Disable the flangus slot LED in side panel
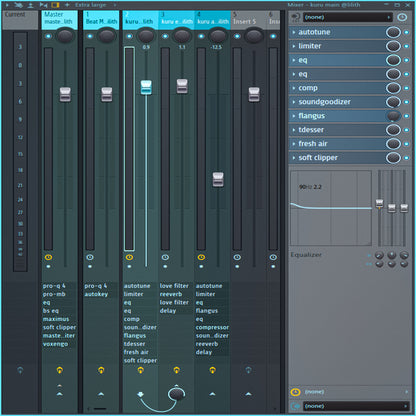The height and width of the screenshot is (416, 416). point(407,116)
